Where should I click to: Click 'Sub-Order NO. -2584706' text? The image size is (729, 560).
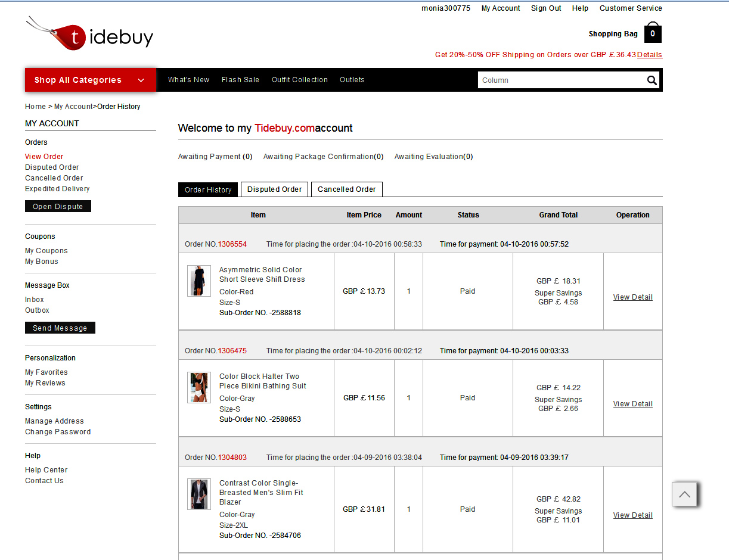click(260, 536)
